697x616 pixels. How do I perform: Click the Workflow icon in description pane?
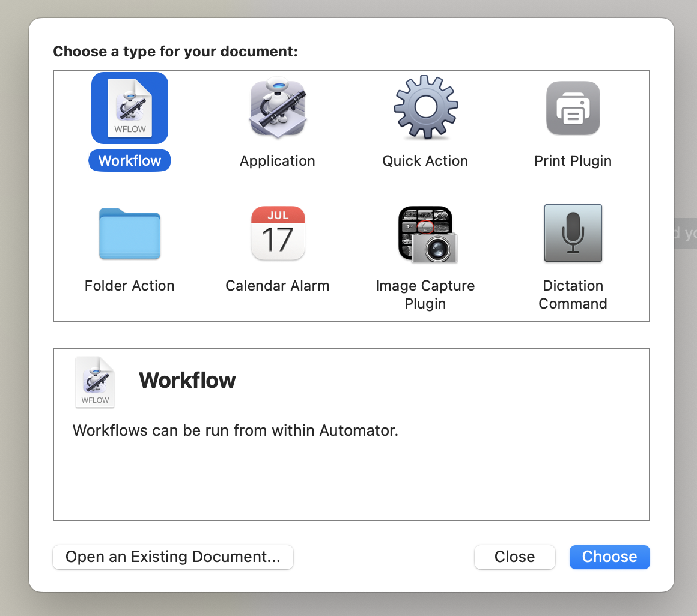click(x=95, y=382)
